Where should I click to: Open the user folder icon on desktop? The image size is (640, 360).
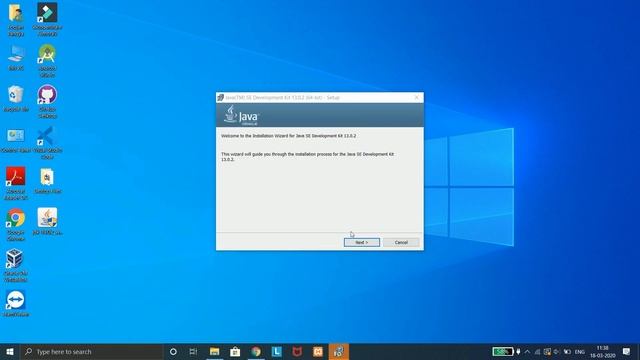pyautogui.click(x=16, y=19)
